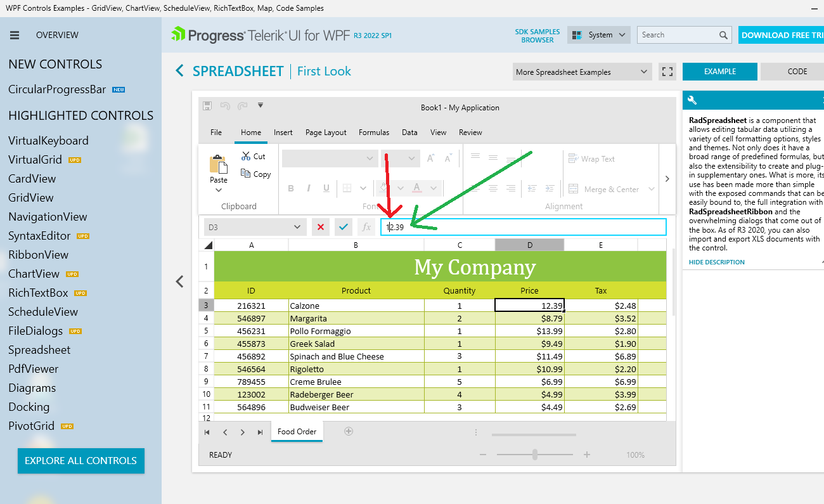Cancel the cell edit with red X
Image resolution: width=824 pixels, height=504 pixels.
[321, 227]
